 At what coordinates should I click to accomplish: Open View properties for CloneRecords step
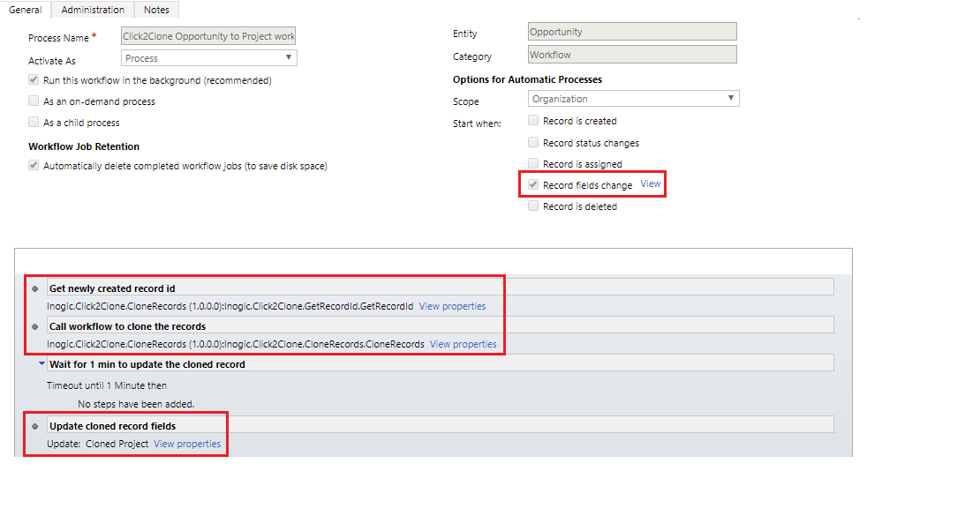point(464,344)
